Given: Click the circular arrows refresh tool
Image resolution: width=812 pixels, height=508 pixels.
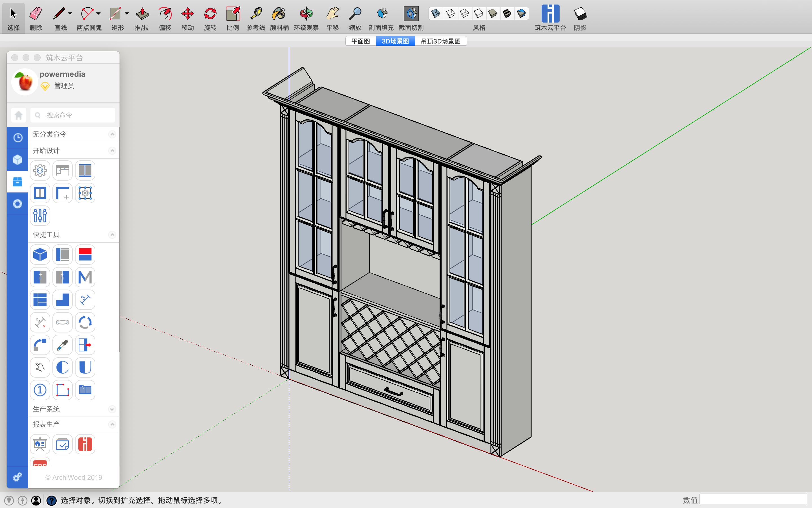Looking at the screenshot, I should 85,322.
